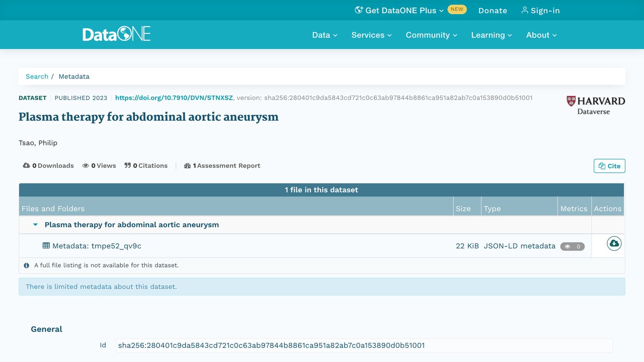Open the dataset DOI link
Viewport: 644px width, 362px height.
click(174, 98)
